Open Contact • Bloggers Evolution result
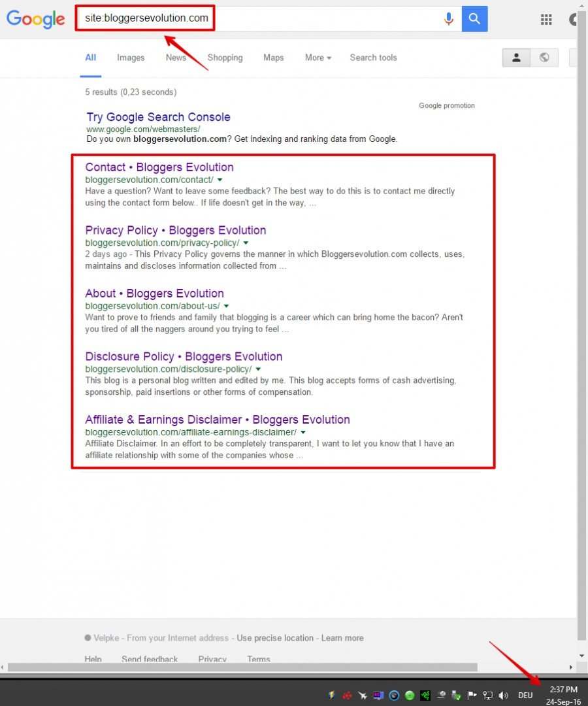The height and width of the screenshot is (706, 588). tap(159, 167)
